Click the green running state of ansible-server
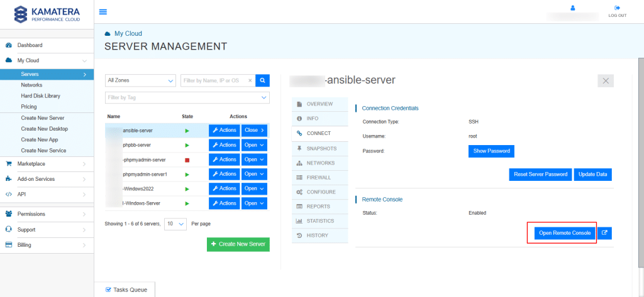The height and width of the screenshot is (297, 644). pyautogui.click(x=187, y=131)
